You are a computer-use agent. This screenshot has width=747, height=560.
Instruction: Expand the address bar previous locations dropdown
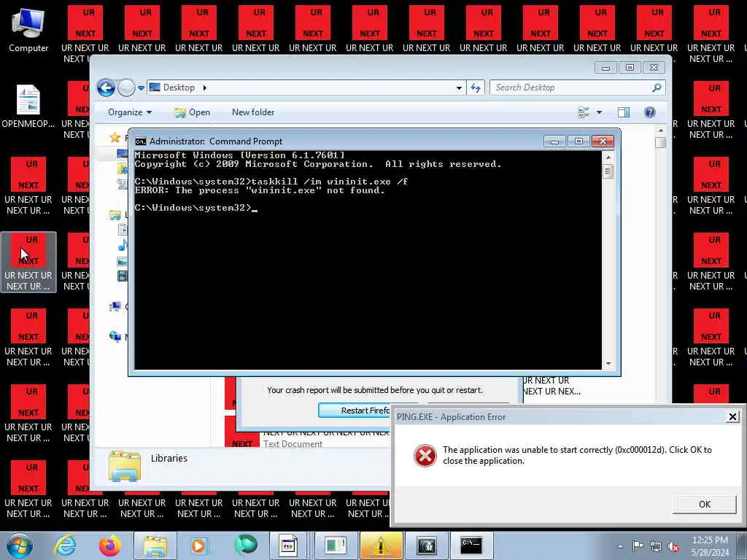tap(459, 87)
